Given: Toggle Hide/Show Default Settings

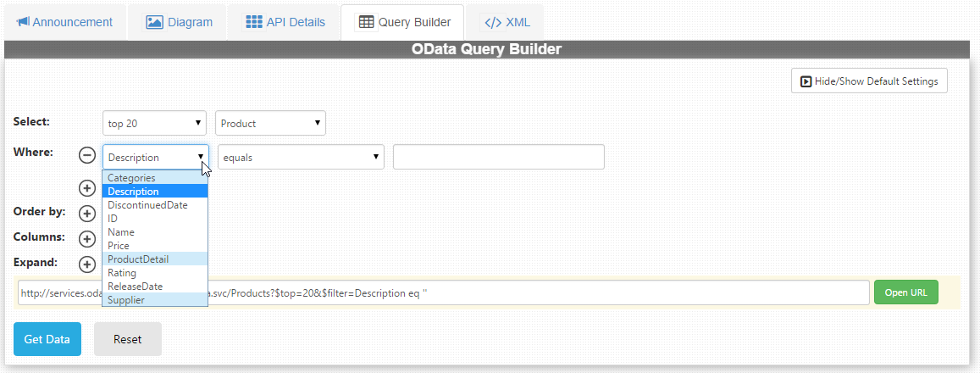Looking at the screenshot, I should (869, 81).
